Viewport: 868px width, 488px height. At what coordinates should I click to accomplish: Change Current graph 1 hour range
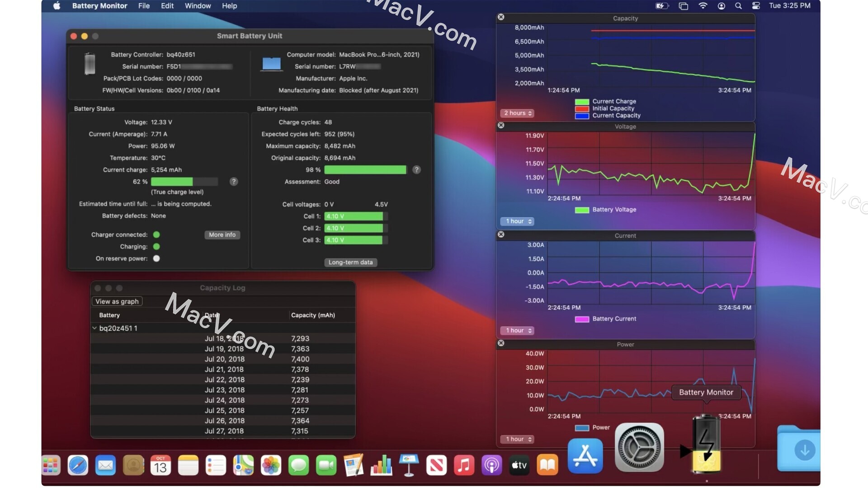(x=517, y=330)
